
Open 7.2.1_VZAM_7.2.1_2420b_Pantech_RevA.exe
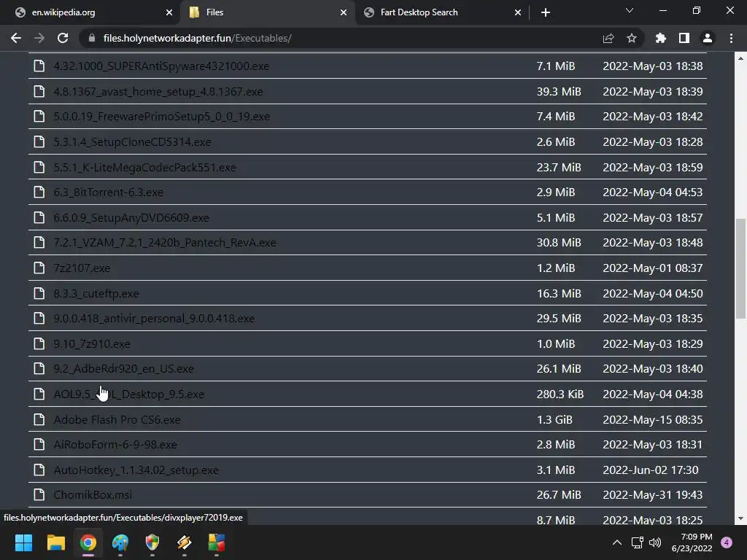point(165,243)
